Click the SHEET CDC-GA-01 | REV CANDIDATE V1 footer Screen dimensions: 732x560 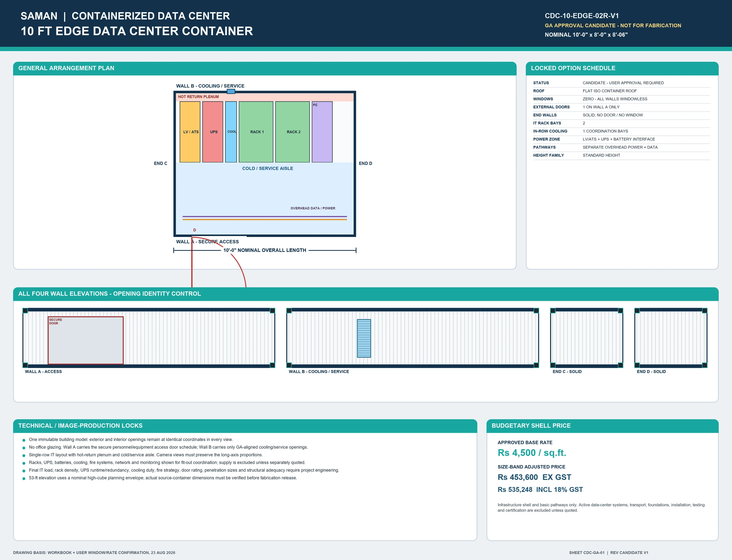609,553
